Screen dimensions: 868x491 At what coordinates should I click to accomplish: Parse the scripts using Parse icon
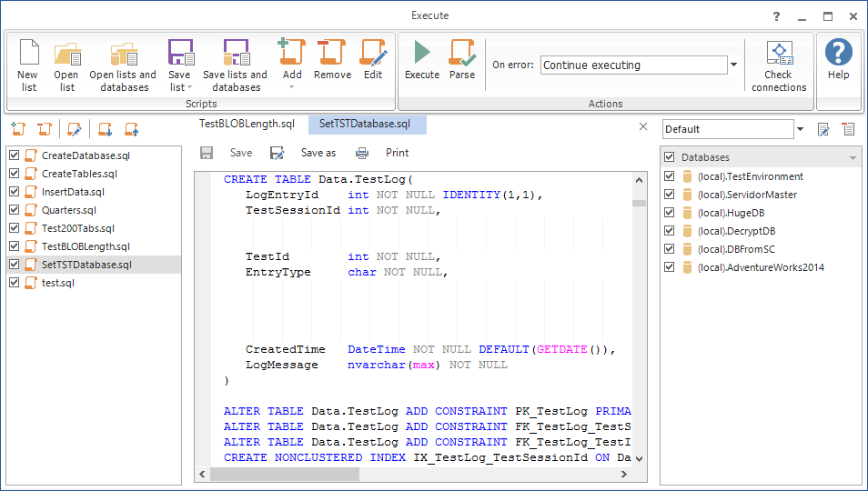point(462,53)
